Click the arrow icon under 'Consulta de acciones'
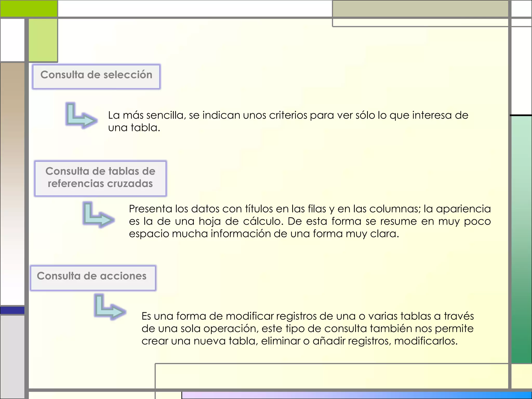 [x=110, y=307]
